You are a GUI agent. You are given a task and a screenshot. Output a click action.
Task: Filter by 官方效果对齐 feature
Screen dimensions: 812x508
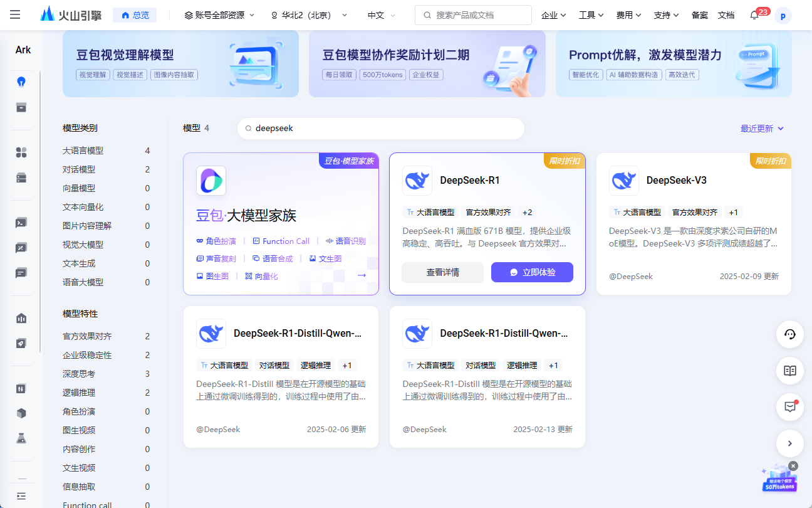pyautogui.click(x=107, y=336)
